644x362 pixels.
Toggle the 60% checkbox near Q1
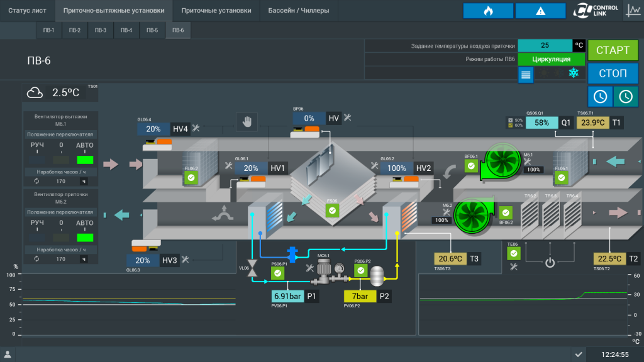point(511,126)
